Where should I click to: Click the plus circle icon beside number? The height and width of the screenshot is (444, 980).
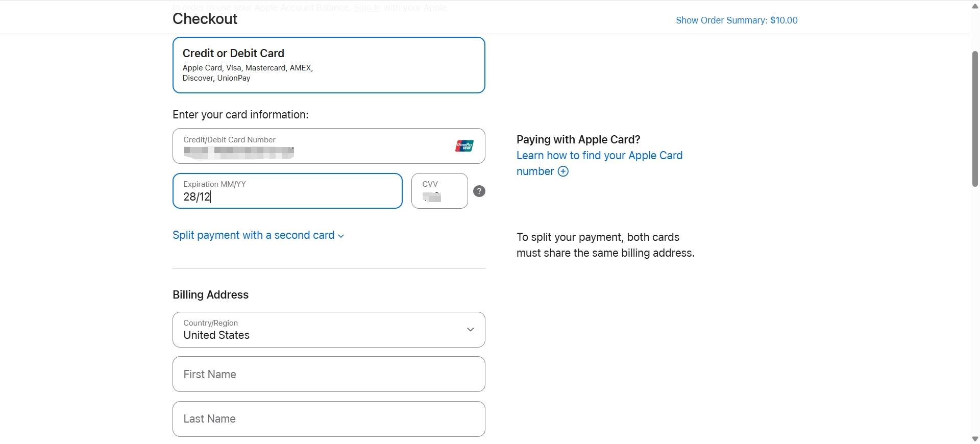[x=563, y=171]
